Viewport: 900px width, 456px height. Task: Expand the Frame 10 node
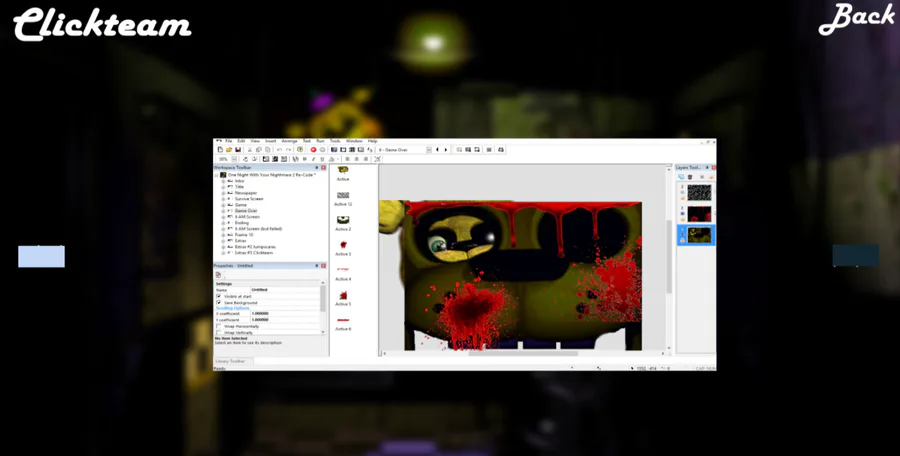coord(223,235)
